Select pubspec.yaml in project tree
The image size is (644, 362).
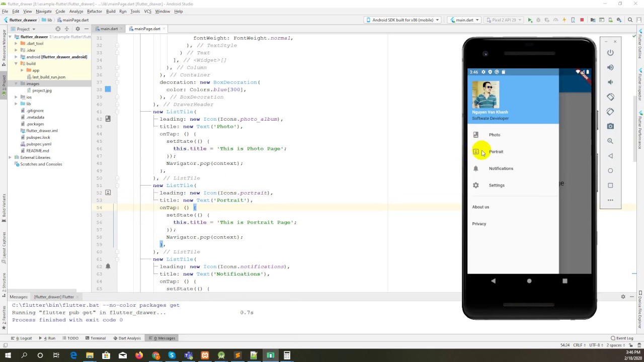tap(38, 144)
